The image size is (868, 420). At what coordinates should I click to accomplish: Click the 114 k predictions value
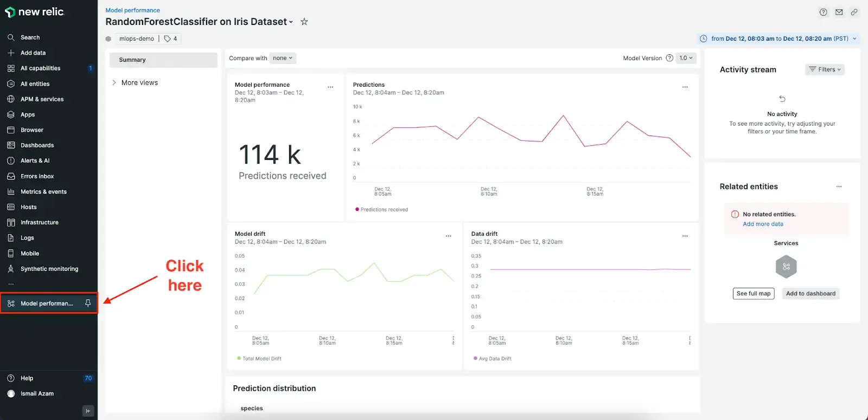[270, 155]
